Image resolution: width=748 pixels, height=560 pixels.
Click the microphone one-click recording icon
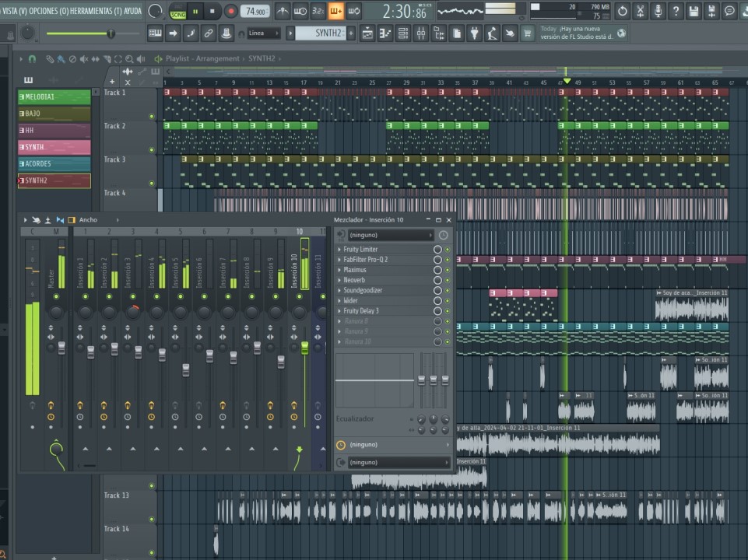pos(658,11)
